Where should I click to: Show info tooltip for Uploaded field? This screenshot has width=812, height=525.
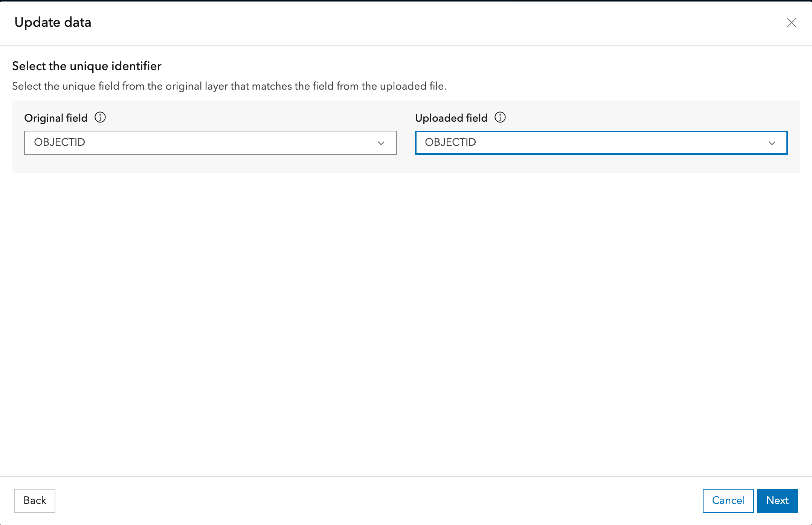[x=500, y=118]
